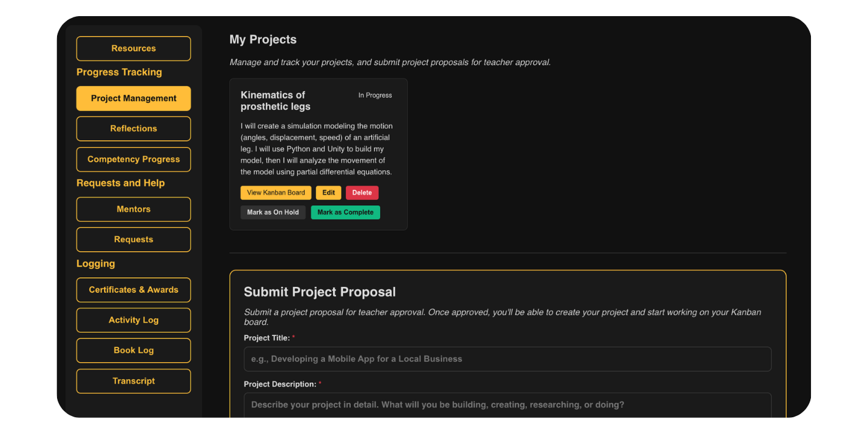Focus the Project Description text area
This screenshot has width=868, height=434.
507,404
